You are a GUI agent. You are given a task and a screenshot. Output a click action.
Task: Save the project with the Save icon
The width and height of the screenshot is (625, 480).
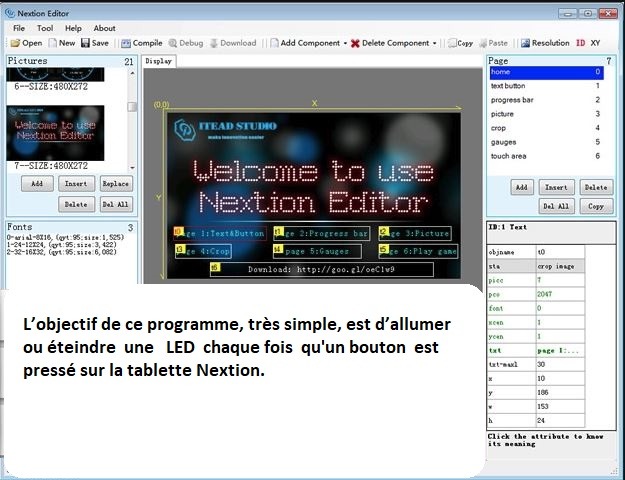click(85, 43)
